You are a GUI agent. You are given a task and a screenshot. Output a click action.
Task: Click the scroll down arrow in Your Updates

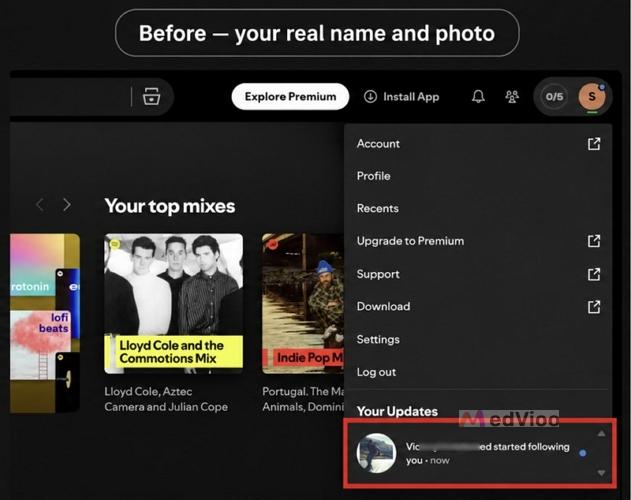pyautogui.click(x=601, y=473)
